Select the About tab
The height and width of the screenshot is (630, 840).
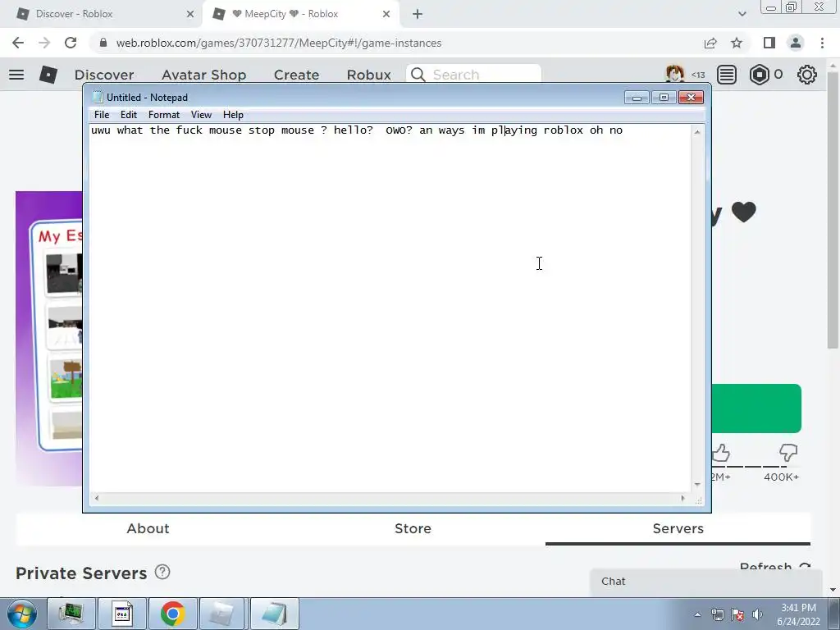[x=148, y=529]
